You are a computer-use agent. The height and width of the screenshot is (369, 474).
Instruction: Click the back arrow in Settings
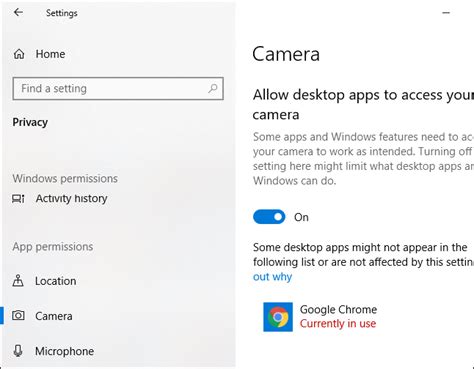(x=18, y=13)
